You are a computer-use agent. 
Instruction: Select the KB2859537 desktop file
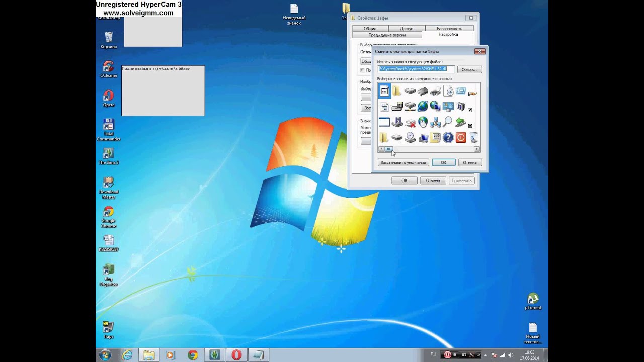pos(109,243)
